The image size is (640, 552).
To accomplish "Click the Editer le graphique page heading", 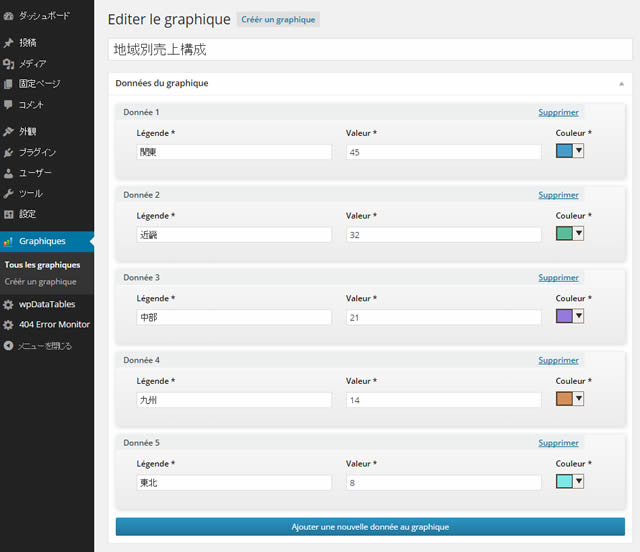I will pyautogui.click(x=169, y=20).
